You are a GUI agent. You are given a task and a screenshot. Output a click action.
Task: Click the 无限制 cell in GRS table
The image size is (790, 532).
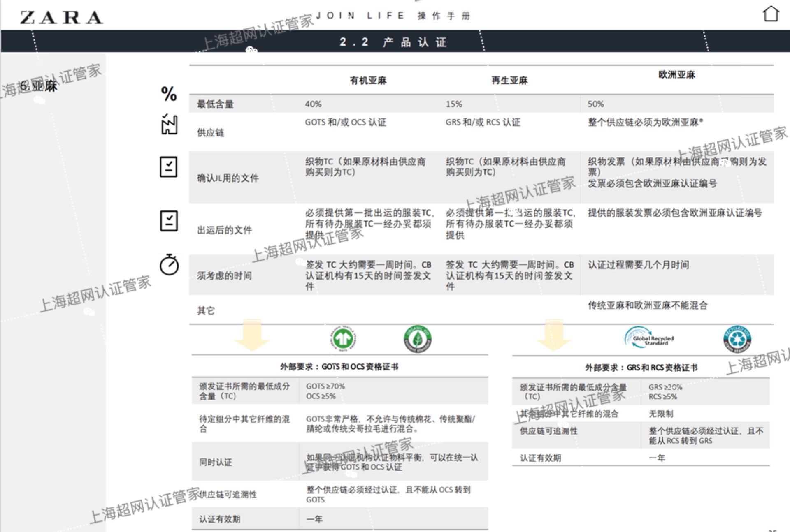click(x=661, y=414)
